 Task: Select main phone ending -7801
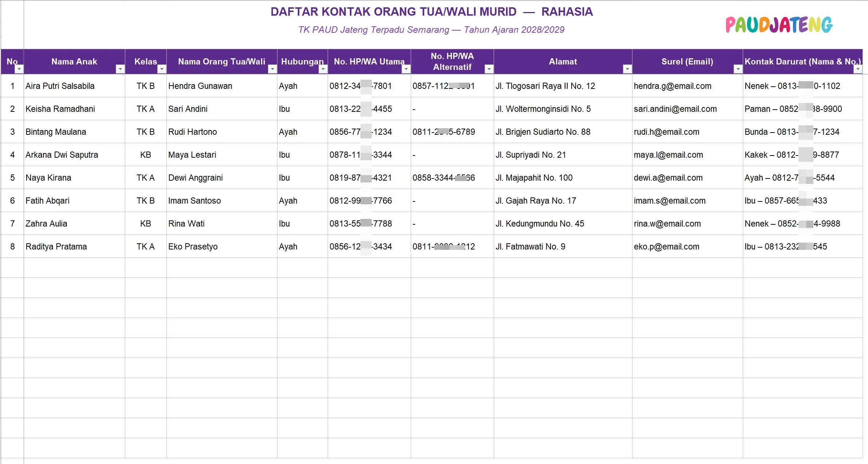tap(369, 86)
